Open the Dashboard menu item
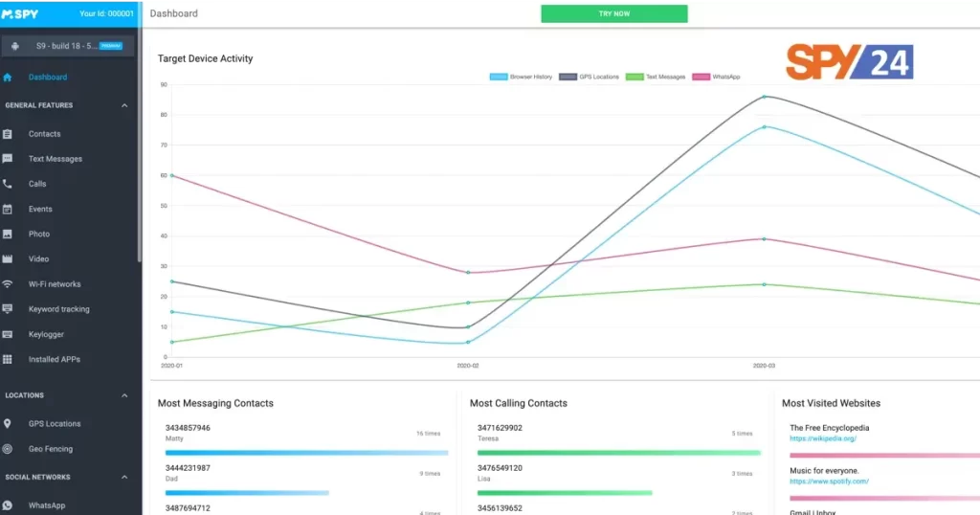The height and width of the screenshot is (515, 980). pos(48,78)
